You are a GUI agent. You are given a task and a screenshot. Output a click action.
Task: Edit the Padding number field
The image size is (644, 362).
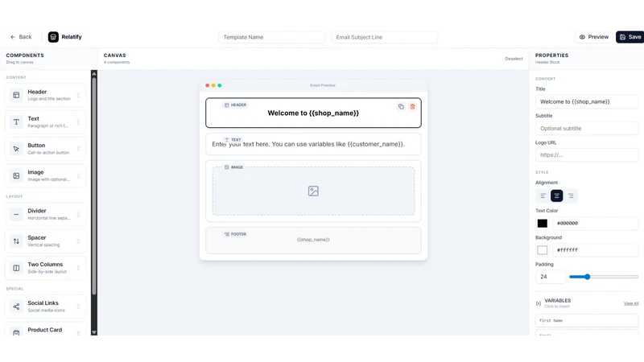(x=551, y=277)
